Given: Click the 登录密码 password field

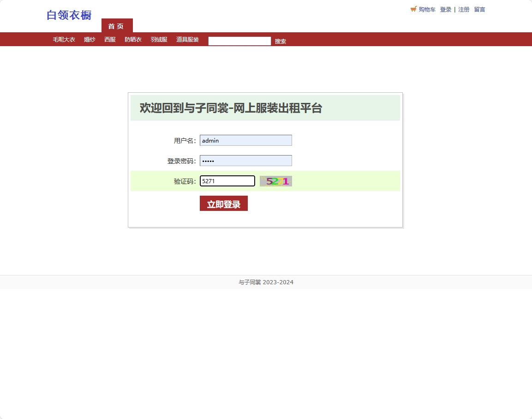Looking at the screenshot, I should coord(245,160).
